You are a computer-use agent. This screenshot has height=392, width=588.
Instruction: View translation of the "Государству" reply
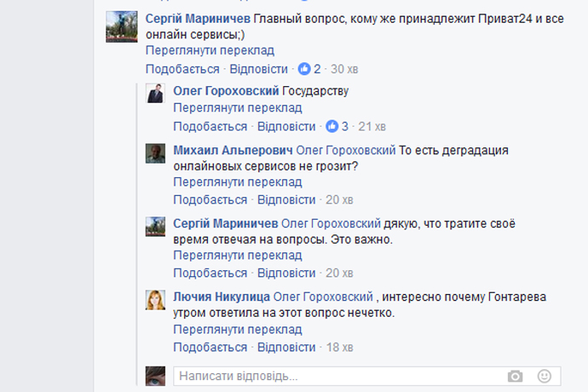(238, 108)
